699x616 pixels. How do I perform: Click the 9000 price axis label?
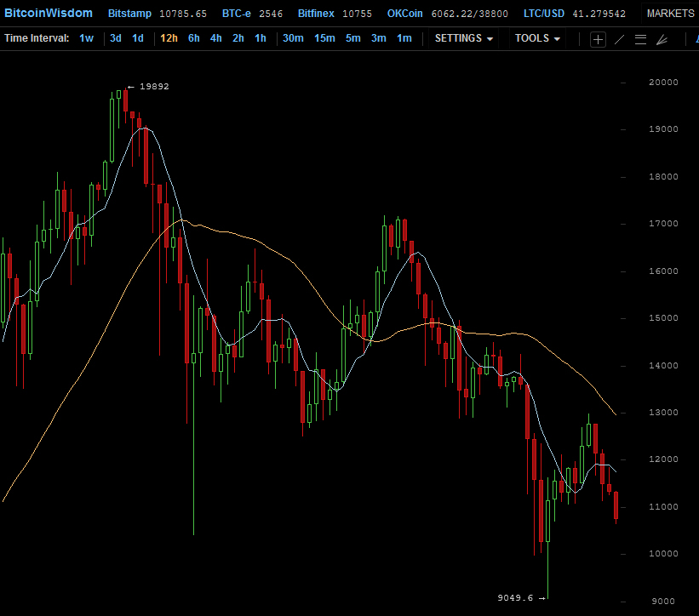pyautogui.click(x=663, y=602)
